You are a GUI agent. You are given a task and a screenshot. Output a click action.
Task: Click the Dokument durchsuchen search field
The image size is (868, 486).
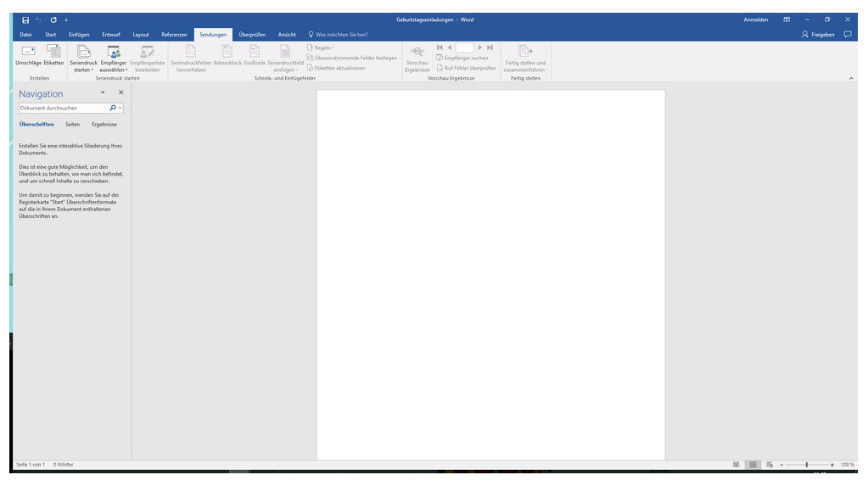tap(64, 109)
